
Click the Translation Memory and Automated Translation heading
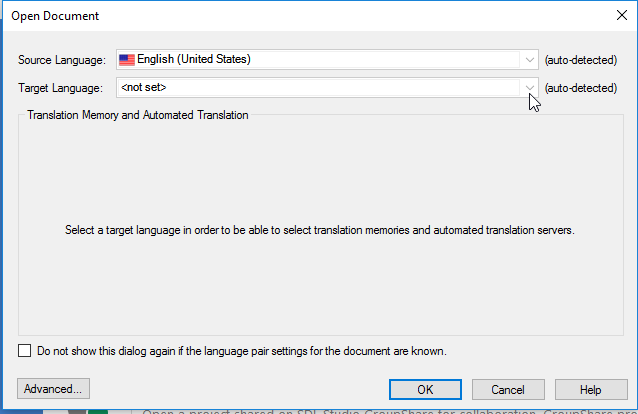tap(138, 115)
